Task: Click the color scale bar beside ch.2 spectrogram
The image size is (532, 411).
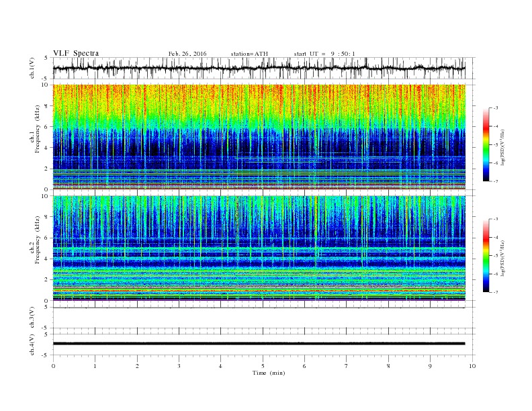Action: click(x=486, y=256)
